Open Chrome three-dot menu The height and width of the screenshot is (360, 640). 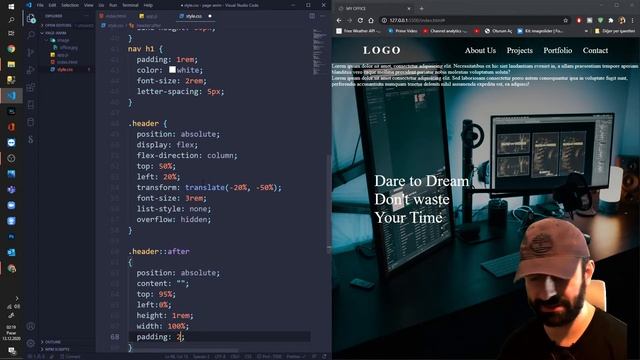click(x=633, y=20)
